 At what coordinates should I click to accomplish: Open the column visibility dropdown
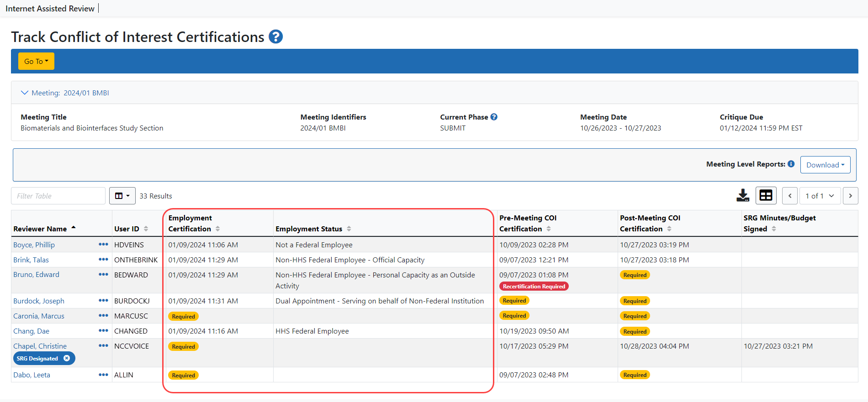122,196
